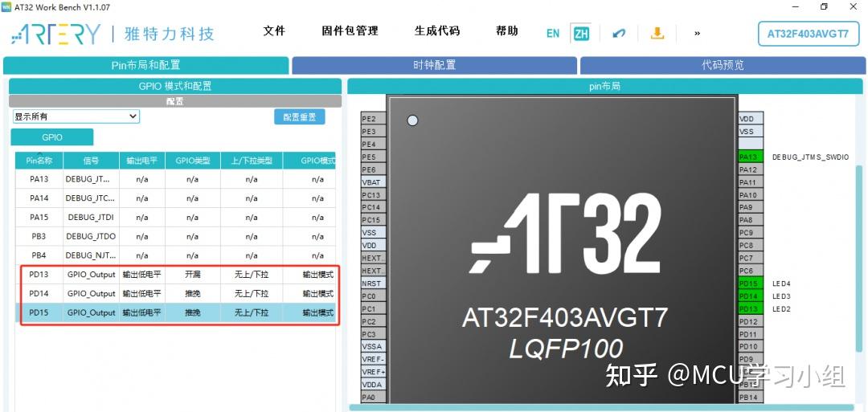Click the 输出电平 column header
This screenshot has width=868, height=412.
[x=142, y=161]
